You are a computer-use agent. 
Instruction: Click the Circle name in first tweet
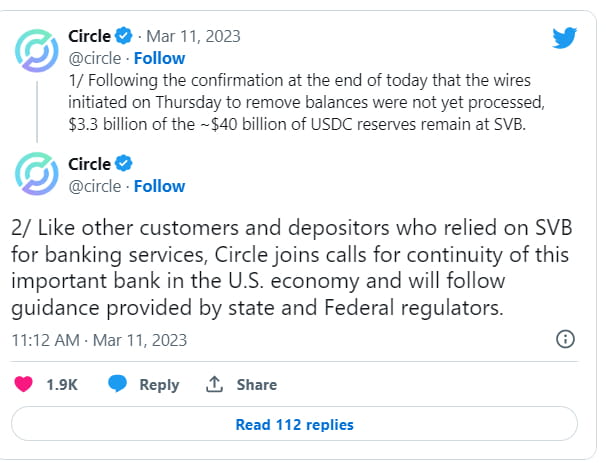89,37
